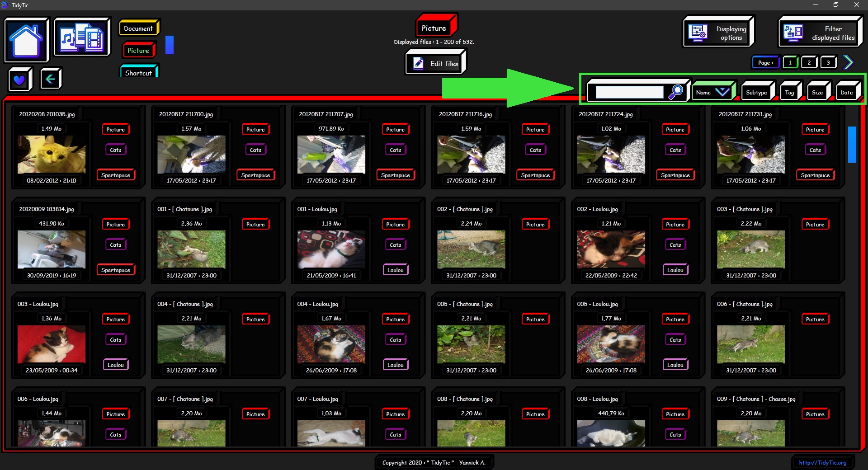Click the next page chevron arrow
This screenshot has height=470, width=868.
coord(848,62)
